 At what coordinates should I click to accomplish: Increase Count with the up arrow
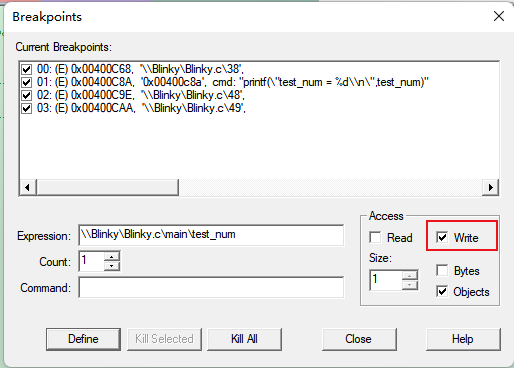pos(112,256)
